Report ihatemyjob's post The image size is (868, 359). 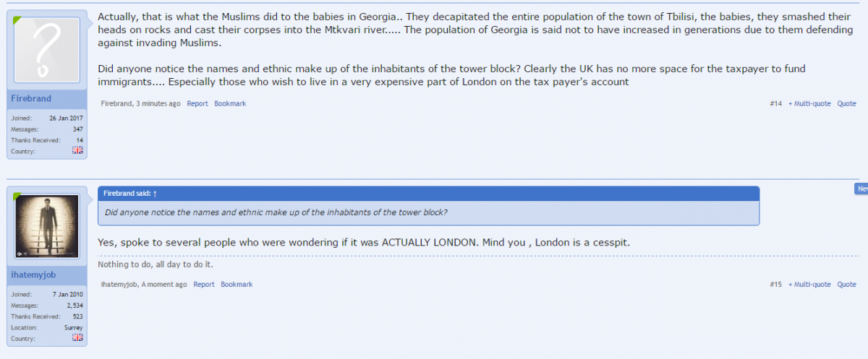[x=204, y=285]
